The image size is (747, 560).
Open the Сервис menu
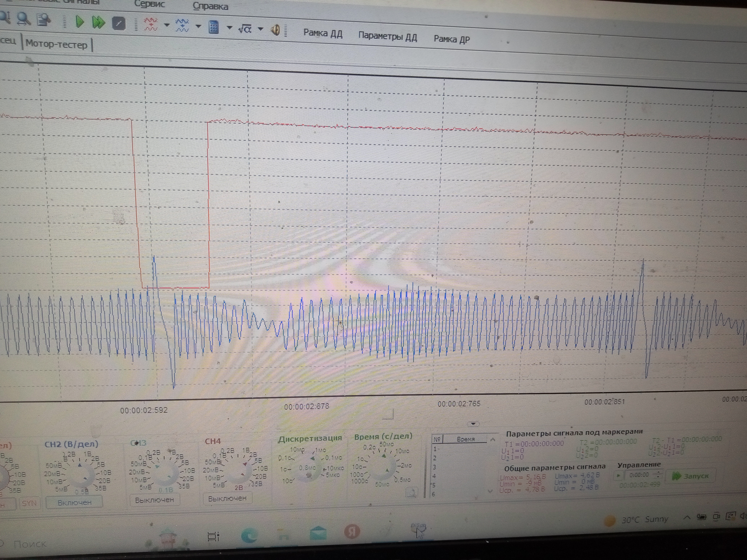point(150,4)
